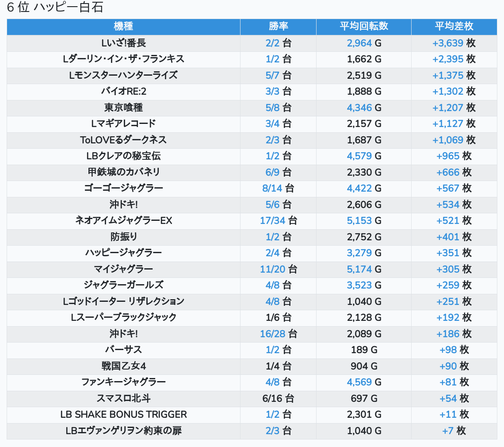Viewport: 504px width, 447px height.
Task: Open the 16/28 win rate link
Action: tap(271, 334)
